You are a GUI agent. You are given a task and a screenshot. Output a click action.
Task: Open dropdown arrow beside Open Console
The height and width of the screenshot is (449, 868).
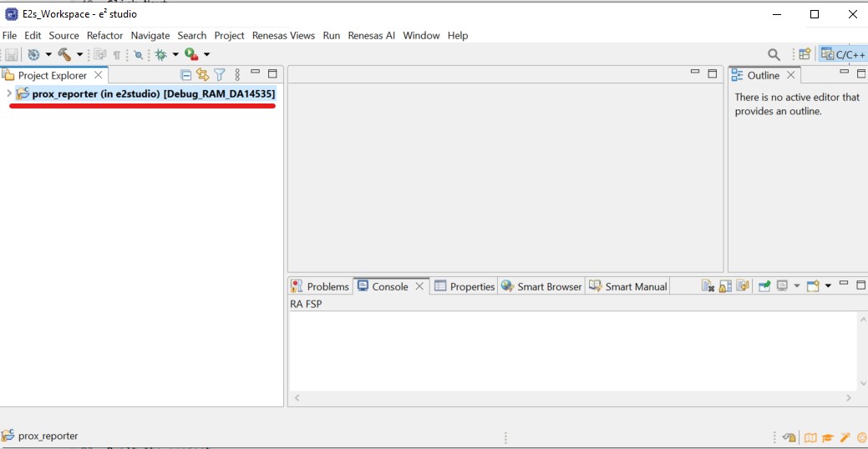point(828,286)
